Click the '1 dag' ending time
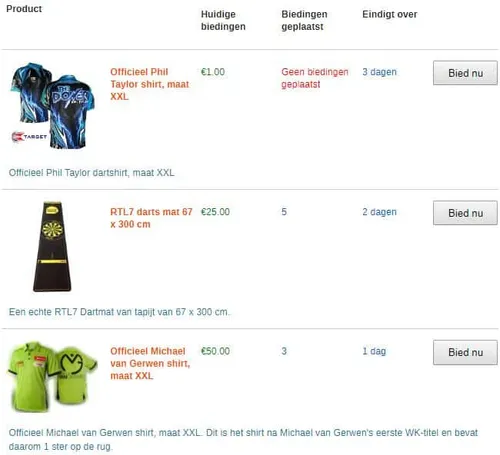Screen dimensions: 500x455 pyautogui.click(x=374, y=351)
